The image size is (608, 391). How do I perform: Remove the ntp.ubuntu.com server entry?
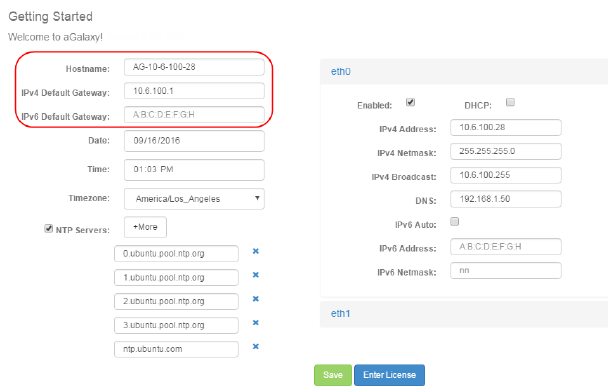(x=256, y=347)
